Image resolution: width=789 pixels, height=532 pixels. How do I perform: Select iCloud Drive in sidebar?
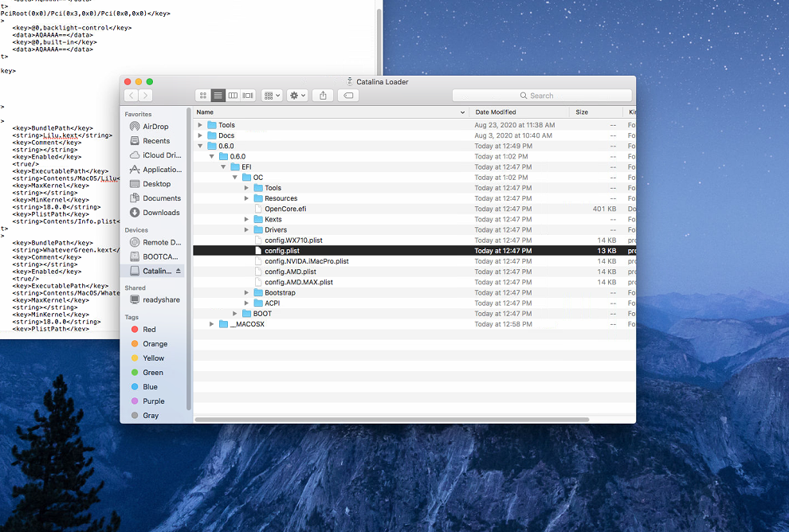point(161,155)
